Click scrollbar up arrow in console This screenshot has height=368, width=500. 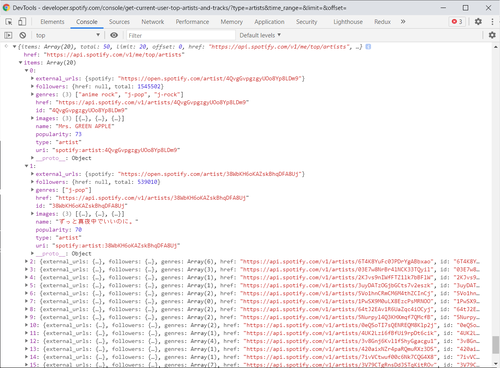coord(496,47)
